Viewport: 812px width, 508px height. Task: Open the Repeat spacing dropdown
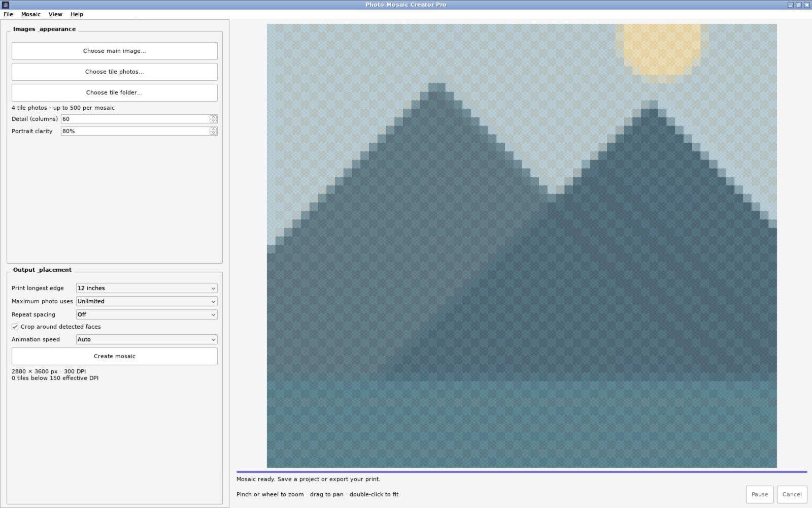[x=147, y=314]
